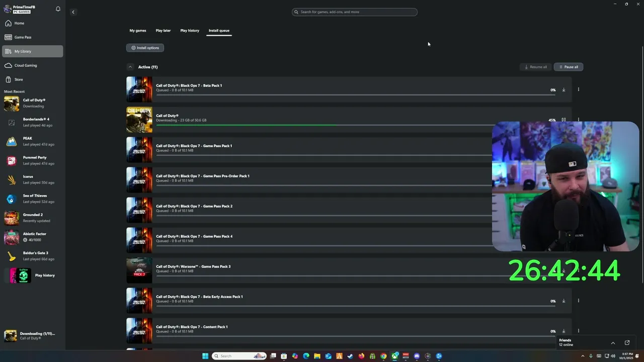Switch to Play later tab
Viewport: 644px width, 362px height.
(x=163, y=31)
